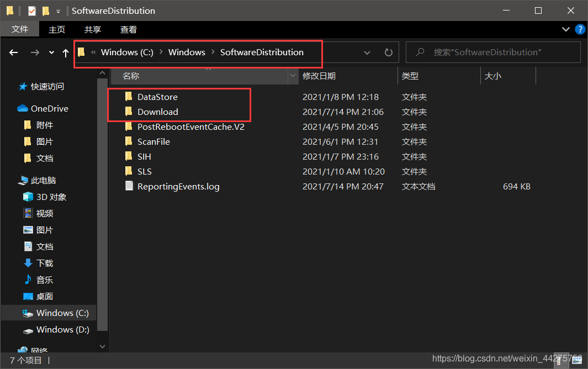Refresh the folder view
The height and width of the screenshot is (369, 588).
[x=389, y=52]
